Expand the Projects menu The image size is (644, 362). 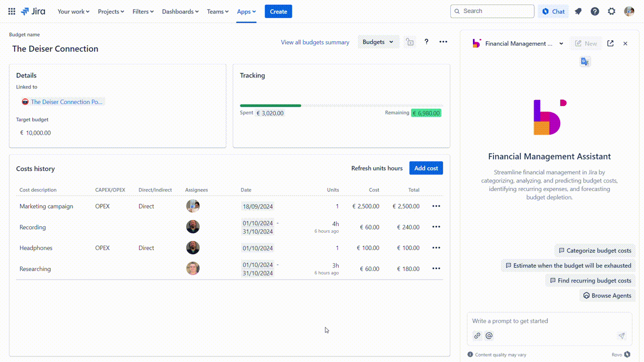[x=111, y=11]
